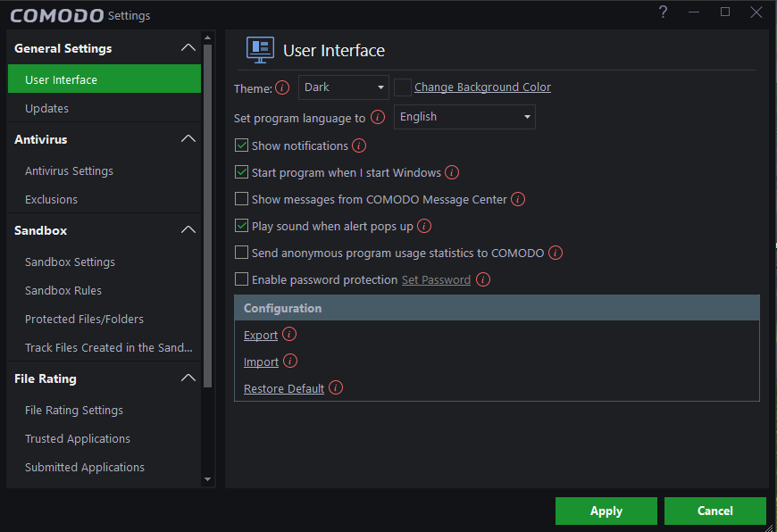Enable Show messages from COMODO Message Center
777x532 pixels.
(x=241, y=199)
